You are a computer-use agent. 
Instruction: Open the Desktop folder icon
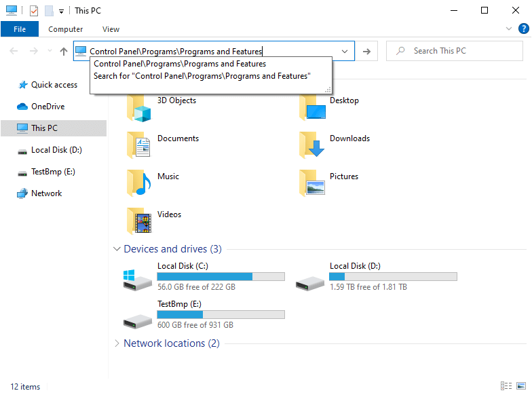(312, 108)
